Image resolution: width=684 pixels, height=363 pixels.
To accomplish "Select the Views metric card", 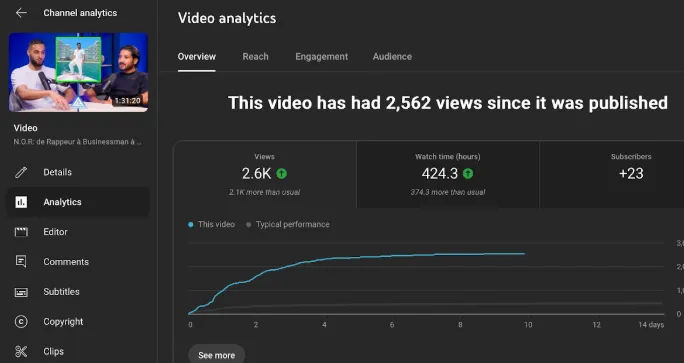I will [265, 175].
